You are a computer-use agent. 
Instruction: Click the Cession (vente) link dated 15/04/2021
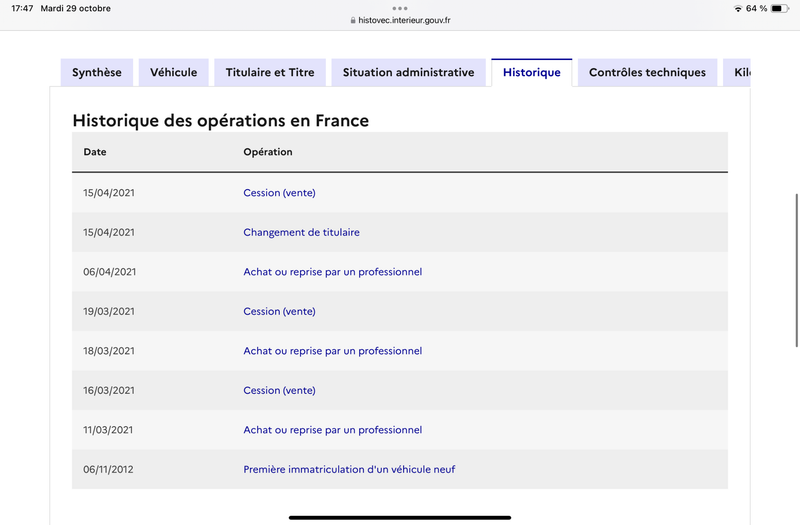pos(279,193)
